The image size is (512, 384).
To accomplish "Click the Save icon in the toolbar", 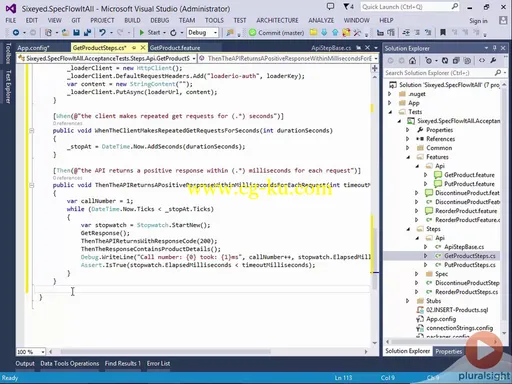I will 76,33.
